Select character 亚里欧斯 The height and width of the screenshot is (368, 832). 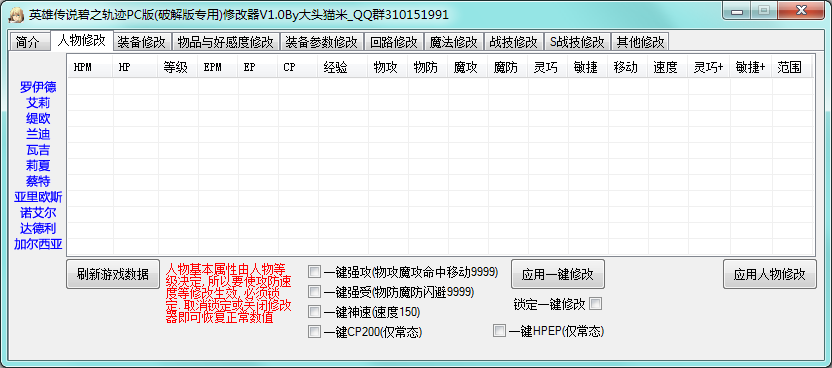(x=38, y=197)
